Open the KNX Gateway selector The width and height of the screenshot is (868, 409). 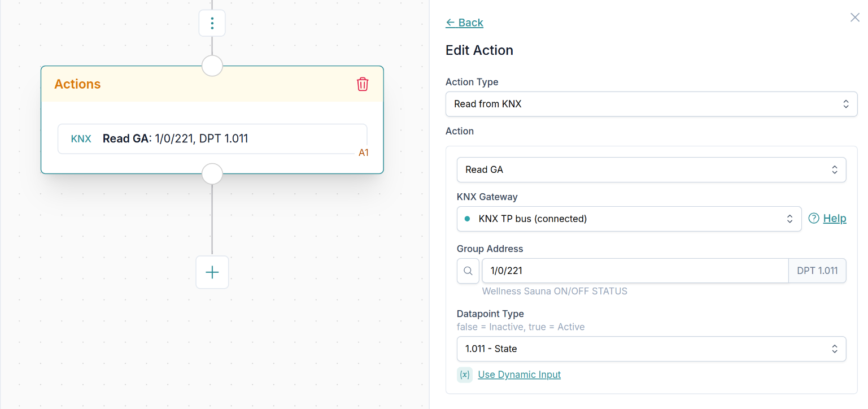629,219
